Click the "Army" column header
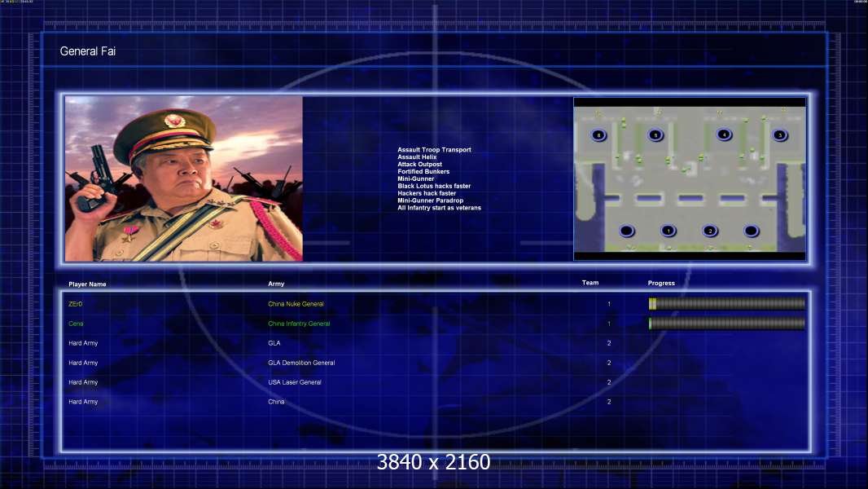This screenshot has height=489, width=868. [x=276, y=284]
